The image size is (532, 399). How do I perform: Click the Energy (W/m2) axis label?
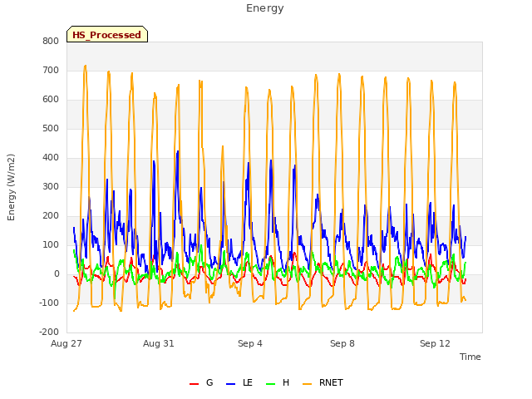point(11,187)
